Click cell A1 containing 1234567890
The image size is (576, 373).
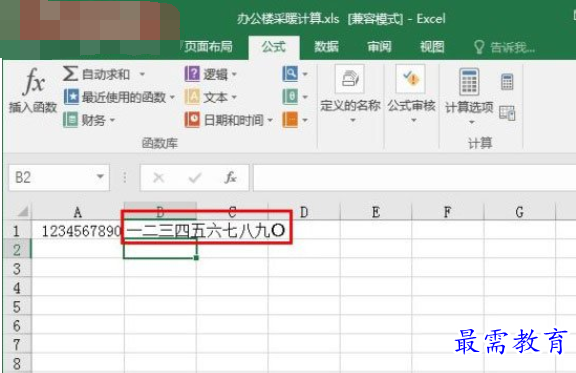[x=78, y=231]
